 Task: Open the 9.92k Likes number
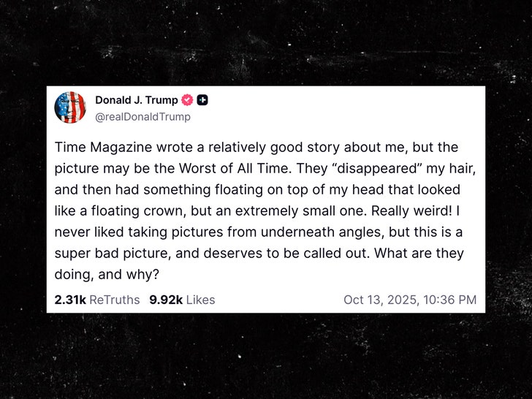(166, 300)
